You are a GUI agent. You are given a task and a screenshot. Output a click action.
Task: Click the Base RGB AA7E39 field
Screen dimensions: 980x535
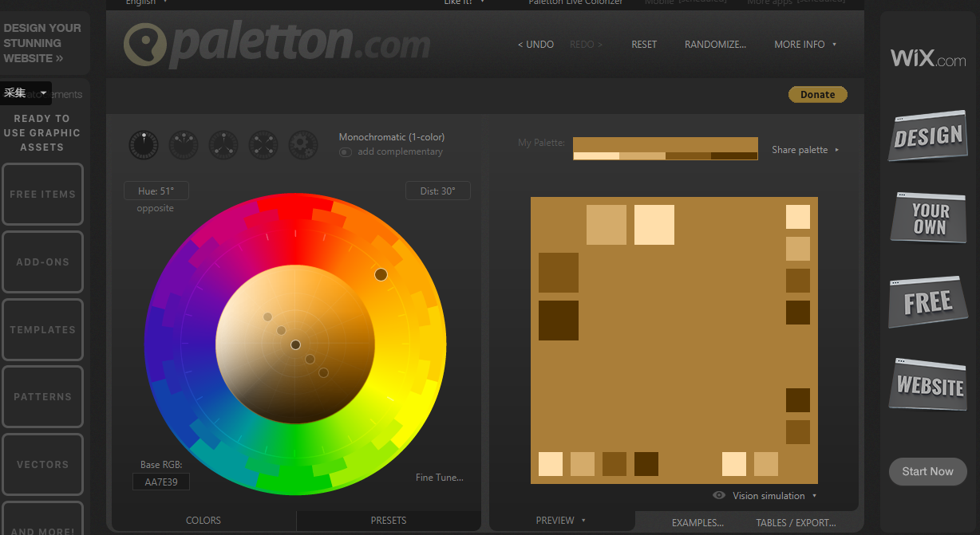tap(161, 482)
